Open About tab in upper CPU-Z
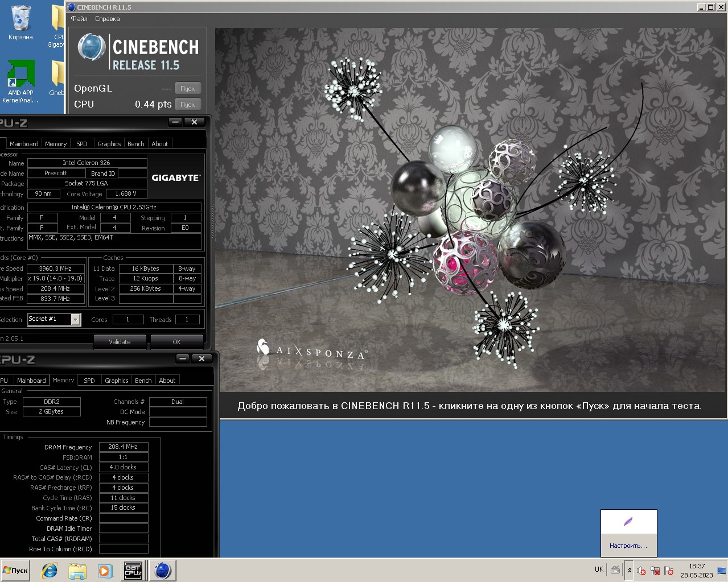The height and width of the screenshot is (582, 728). pyautogui.click(x=160, y=144)
